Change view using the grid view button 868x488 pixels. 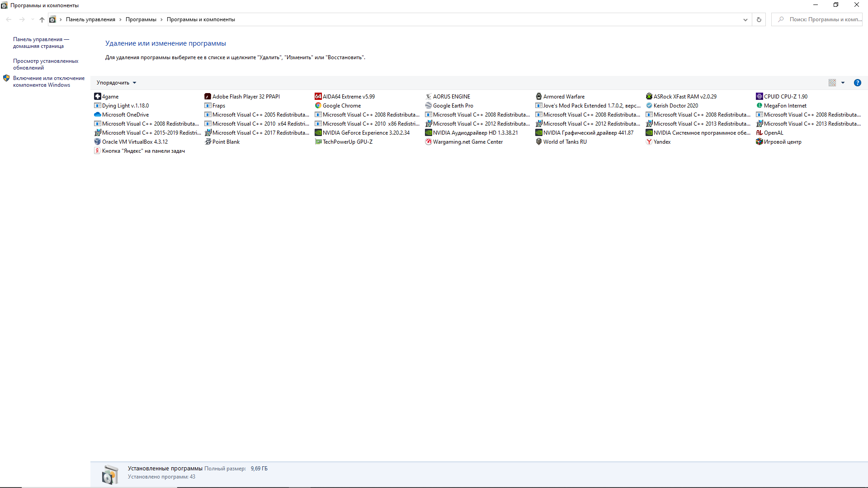click(832, 83)
